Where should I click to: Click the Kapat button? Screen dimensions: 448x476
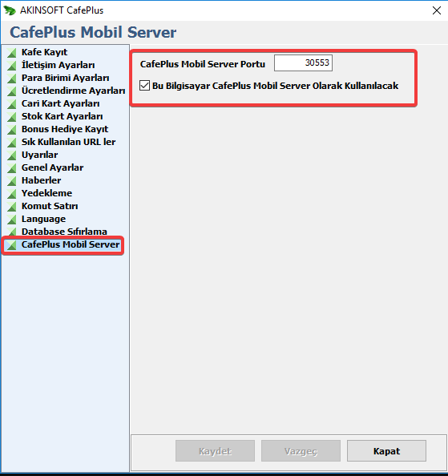(386, 451)
